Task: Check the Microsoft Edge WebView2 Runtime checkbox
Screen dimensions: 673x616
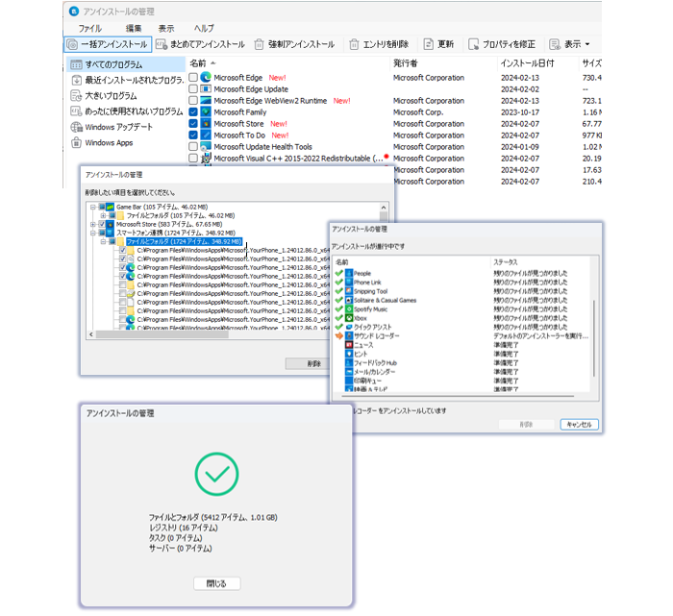Action: click(193, 100)
